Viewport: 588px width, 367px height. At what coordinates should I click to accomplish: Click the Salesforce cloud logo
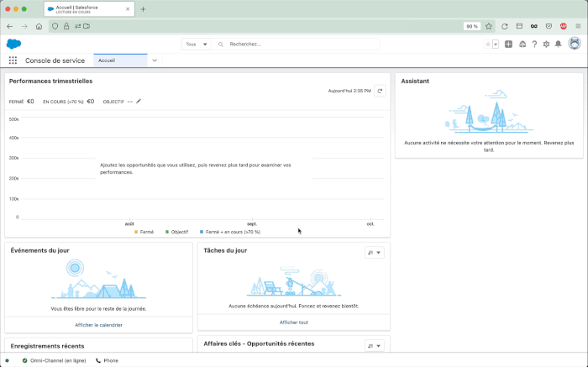coord(14,44)
